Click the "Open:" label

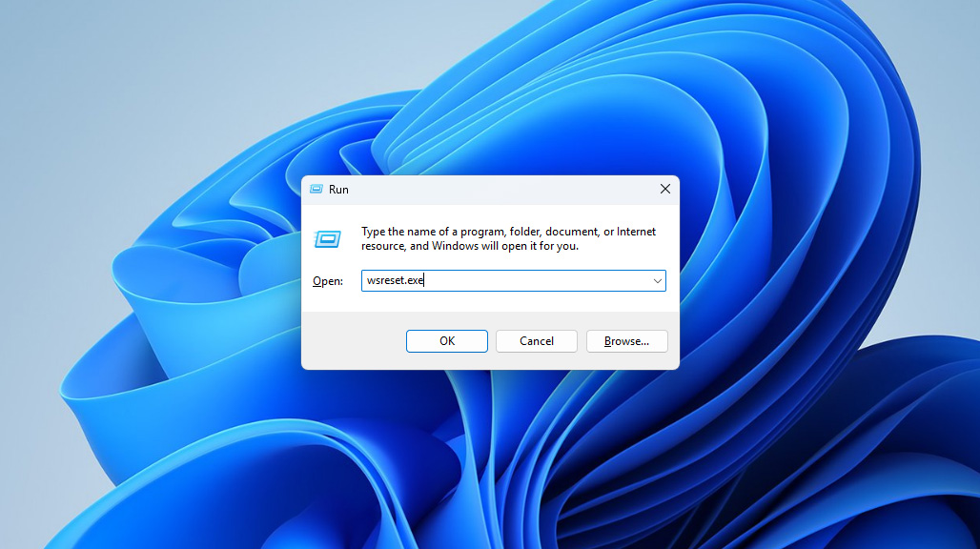pos(328,281)
